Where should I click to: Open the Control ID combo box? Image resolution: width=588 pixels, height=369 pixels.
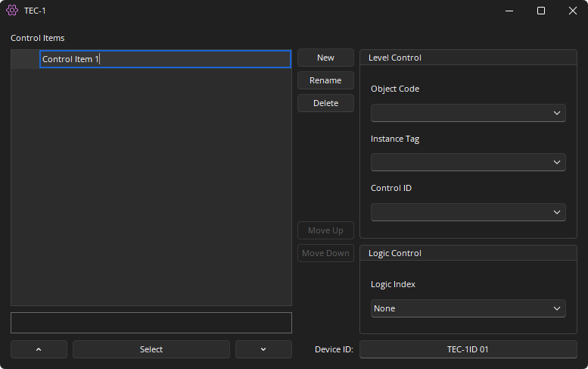click(x=468, y=212)
